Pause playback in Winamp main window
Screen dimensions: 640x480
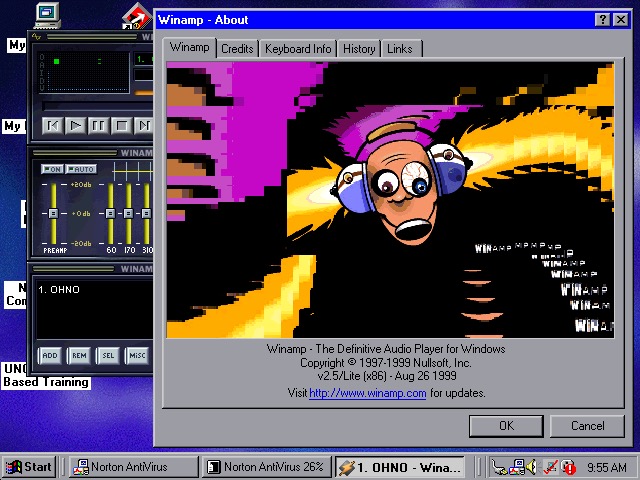pyautogui.click(x=98, y=125)
